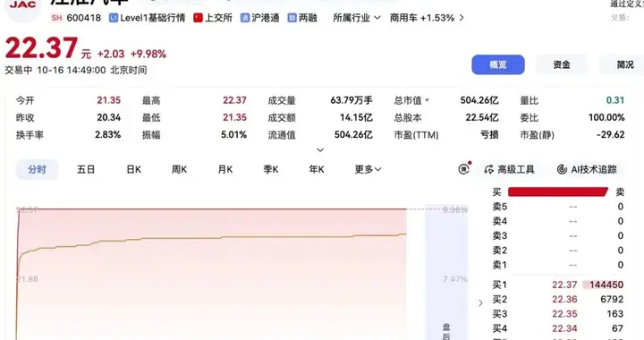This screenshot has height=340, width=644.
Task: Click the 昨收 value 20.34
Action: 109,117
